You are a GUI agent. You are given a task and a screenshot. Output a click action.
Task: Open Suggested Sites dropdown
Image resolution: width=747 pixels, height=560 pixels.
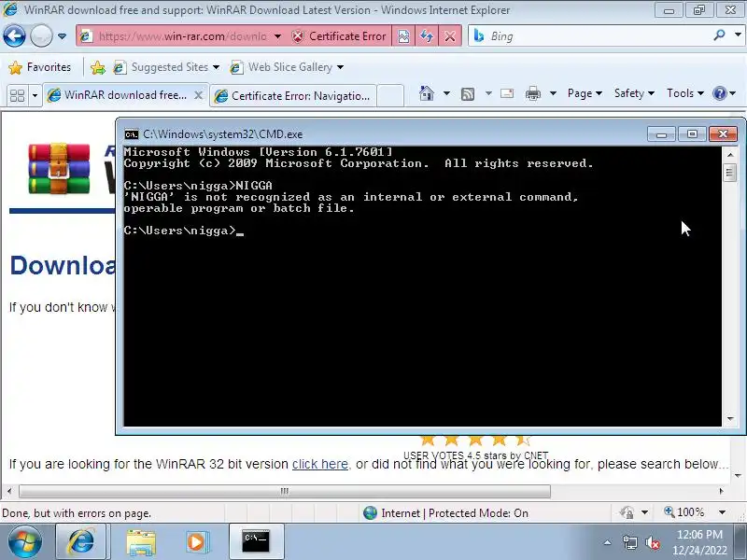click(x=166, y=67)
